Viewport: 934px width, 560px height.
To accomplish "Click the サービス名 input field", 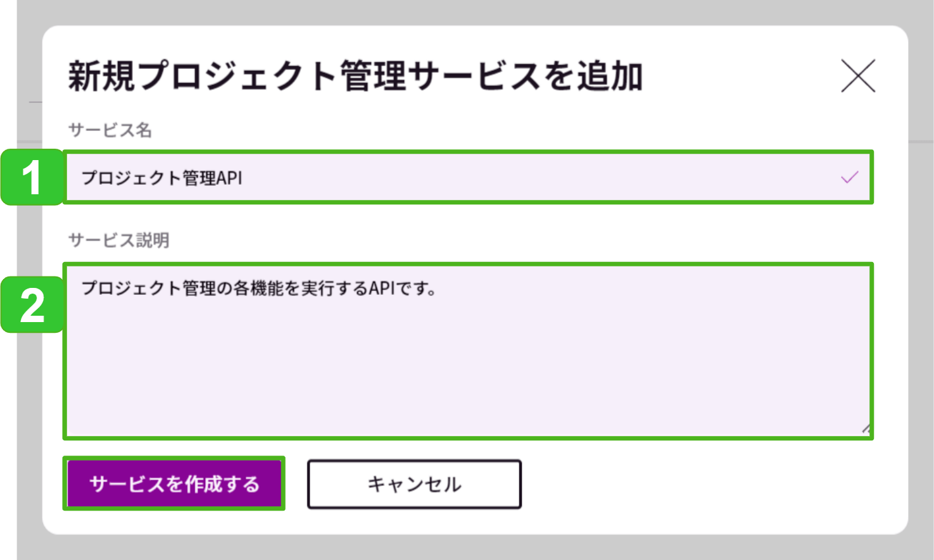I will pyautogui.click(x=443, y=177).
